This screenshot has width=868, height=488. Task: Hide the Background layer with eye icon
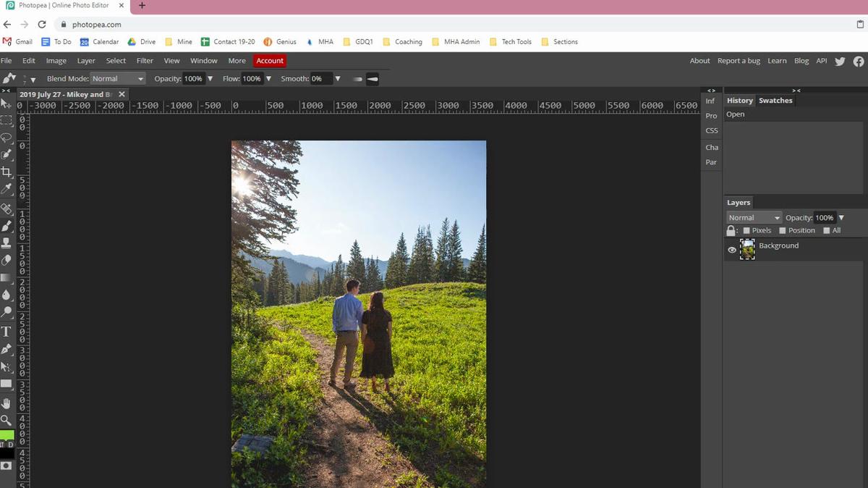pyautogui.click(x=732, y=250)
